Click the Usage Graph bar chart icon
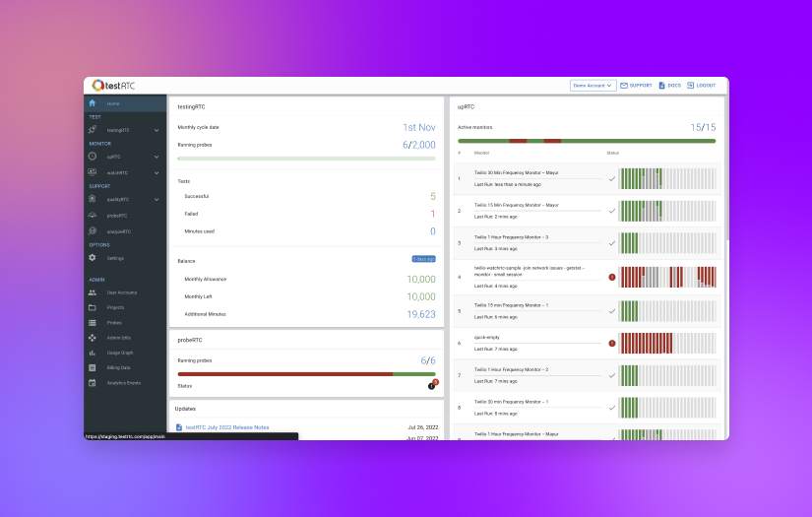 pyautogui.click(x=93, y=353)
